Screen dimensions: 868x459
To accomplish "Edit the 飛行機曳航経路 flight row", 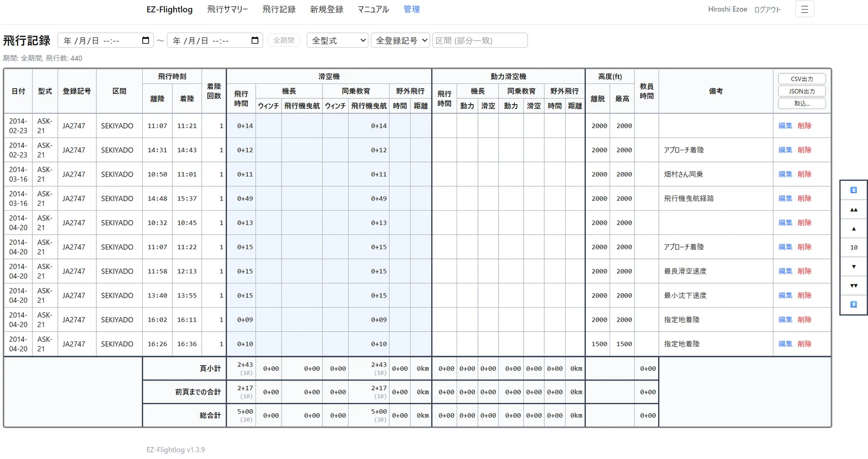I will click(785, 198).
